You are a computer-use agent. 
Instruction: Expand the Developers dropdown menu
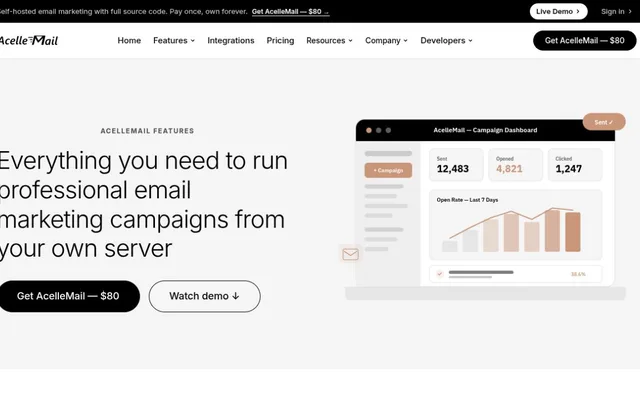click(446, 40)
